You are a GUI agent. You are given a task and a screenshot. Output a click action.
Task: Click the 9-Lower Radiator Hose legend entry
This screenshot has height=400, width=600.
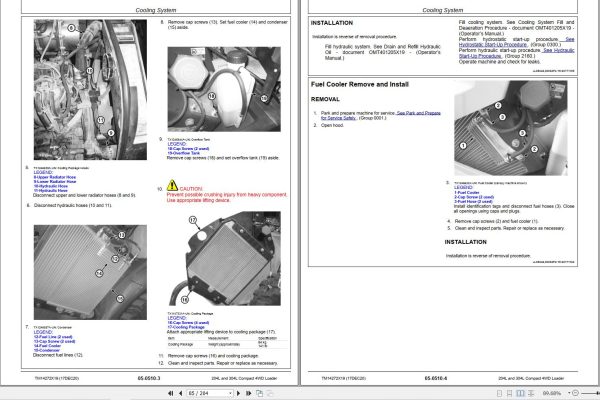click(x=55, y=181)
